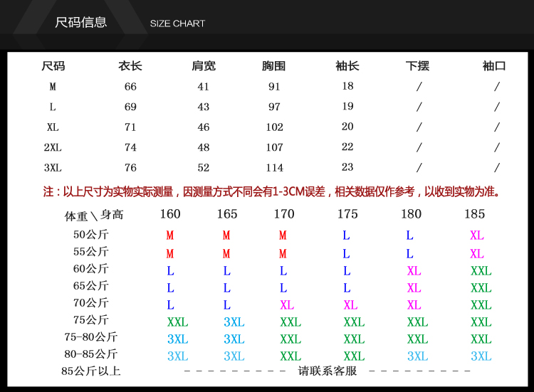Click the magenta XL for 50公斤 at 185
This screenshot has height=392, width=534.
pyautogui.click(x=477, y=235)
